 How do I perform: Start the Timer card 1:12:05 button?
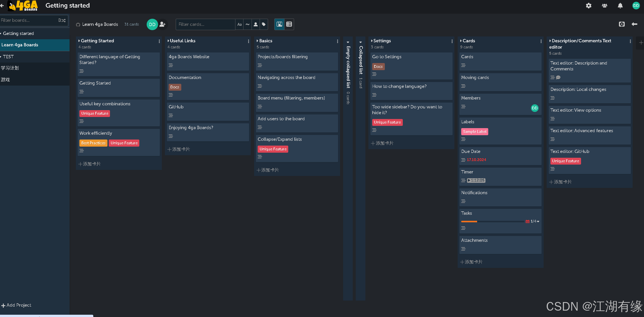476,180
